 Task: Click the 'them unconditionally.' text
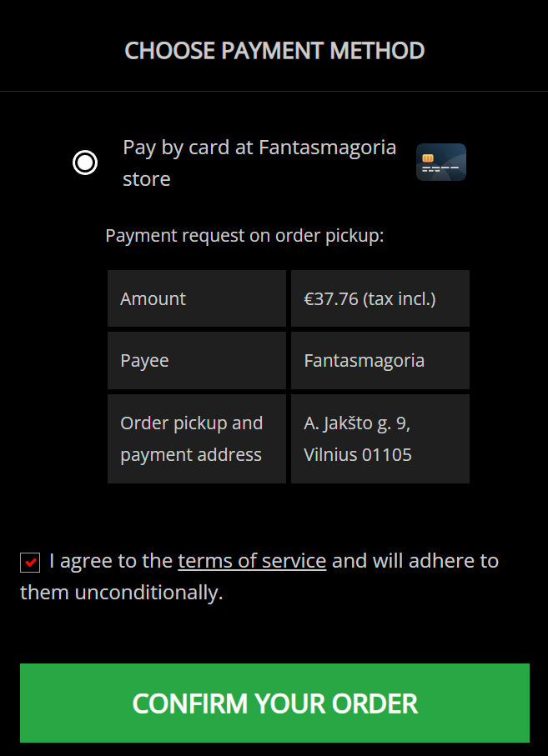click(x=122, y=592)
